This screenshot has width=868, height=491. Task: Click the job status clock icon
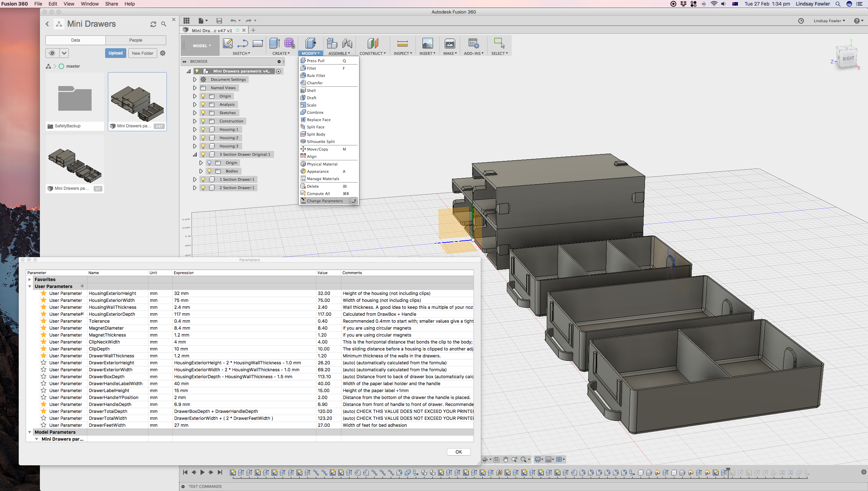coord(801,21)
